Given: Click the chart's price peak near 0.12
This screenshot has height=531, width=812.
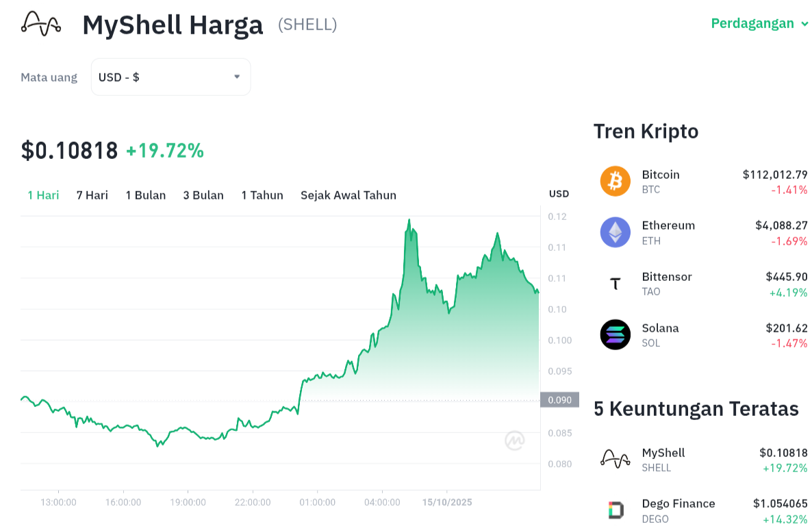Looking at the screenshot, I should pyautogui.click(x=409, y=221).
